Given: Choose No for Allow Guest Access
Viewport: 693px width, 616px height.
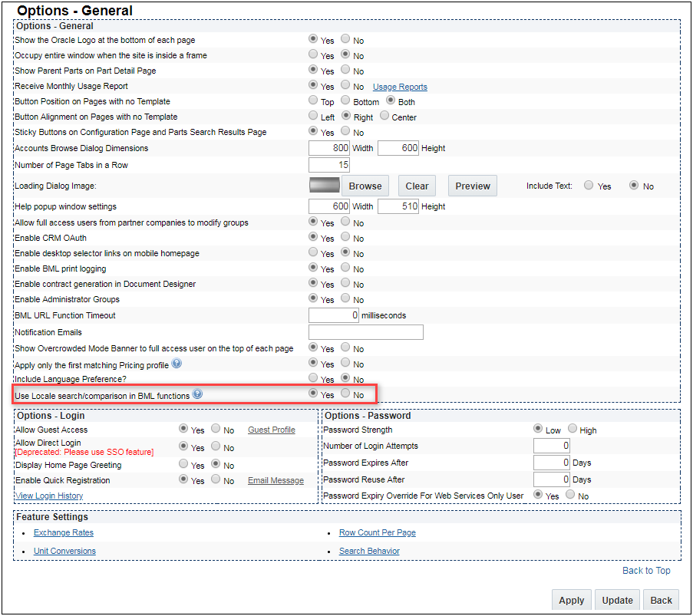Looking at the screenshot, I should pyautogui.click(x=216, y=429).
